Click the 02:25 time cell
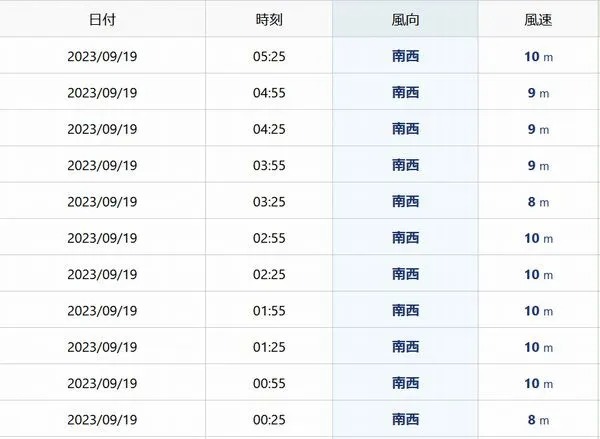This screenshot has height=439, width=600. click(x=270, y=274)
